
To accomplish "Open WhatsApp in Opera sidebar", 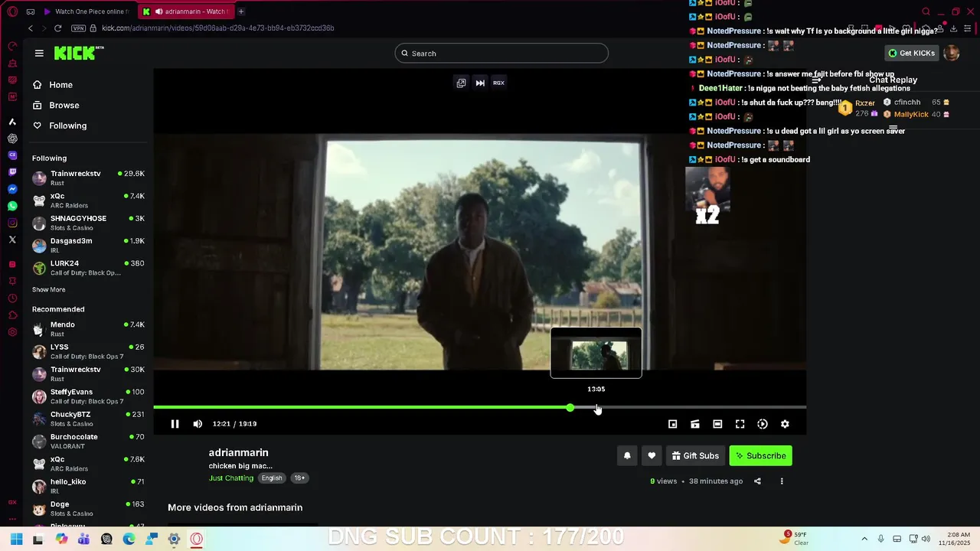I will 12,206.
